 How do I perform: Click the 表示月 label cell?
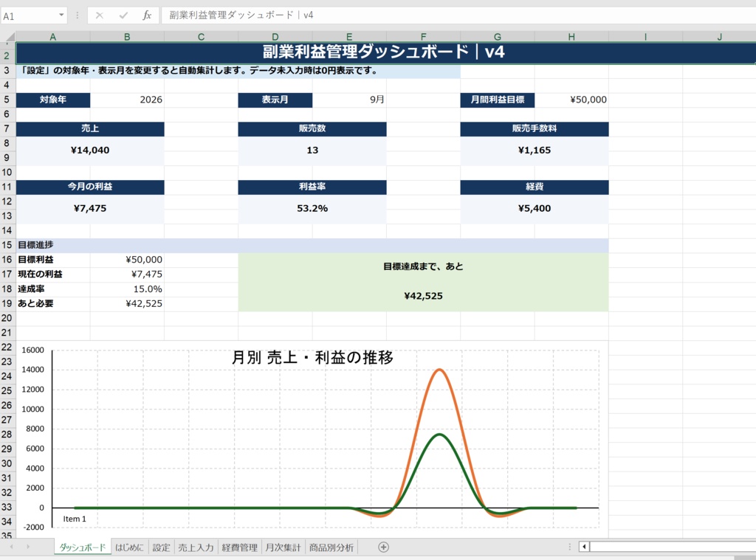click(275, 100)
